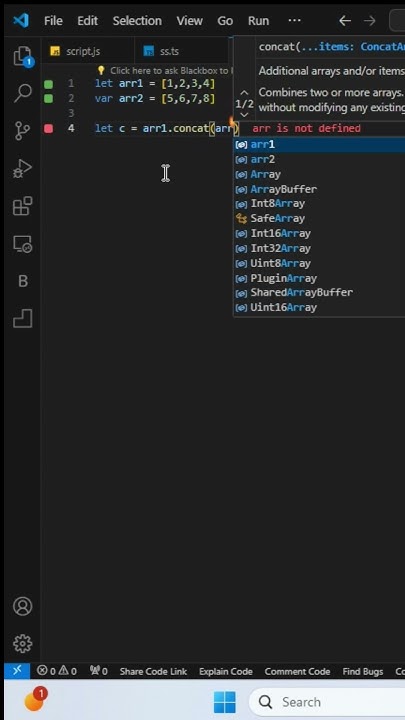
Task: Open the View menu
Action: pos(189,21)
